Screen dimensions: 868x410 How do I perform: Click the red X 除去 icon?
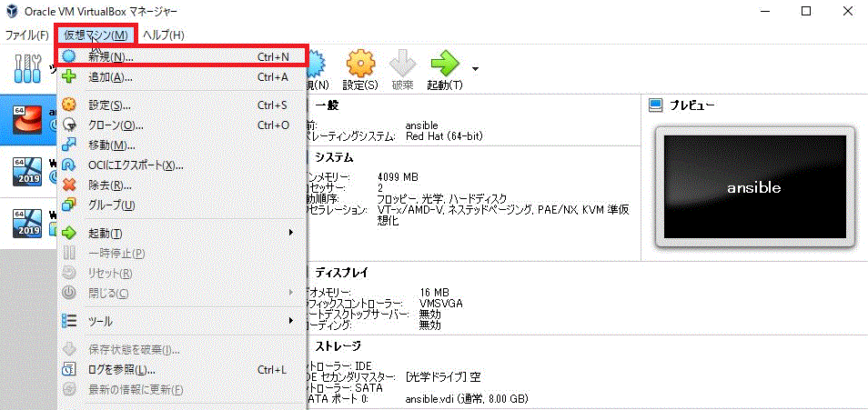click(x=68, y=185)
